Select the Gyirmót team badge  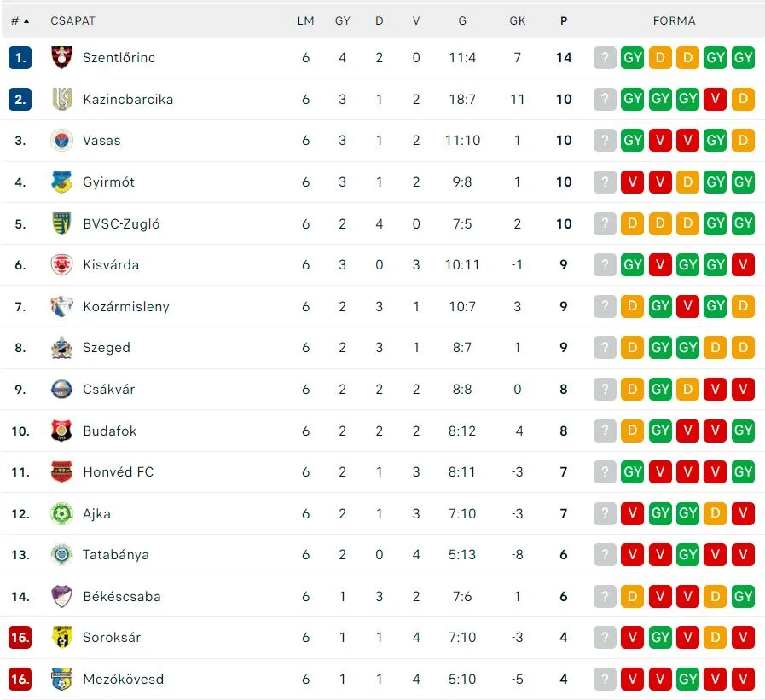coord(61,182)
